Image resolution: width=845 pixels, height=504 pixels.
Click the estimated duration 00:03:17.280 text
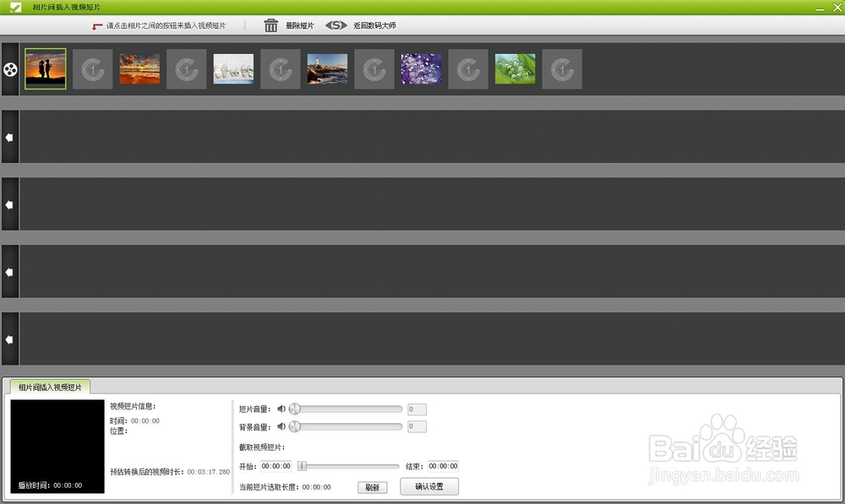coord(209,472)
